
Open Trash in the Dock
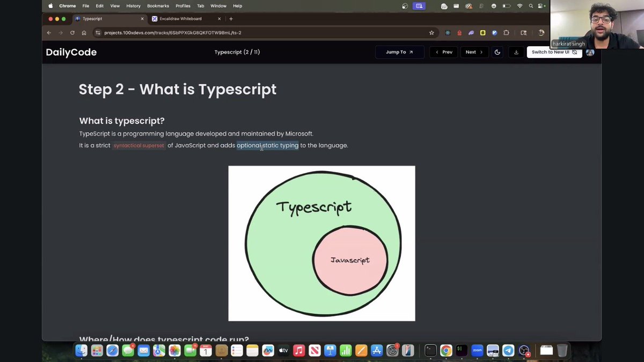(562, 350)
